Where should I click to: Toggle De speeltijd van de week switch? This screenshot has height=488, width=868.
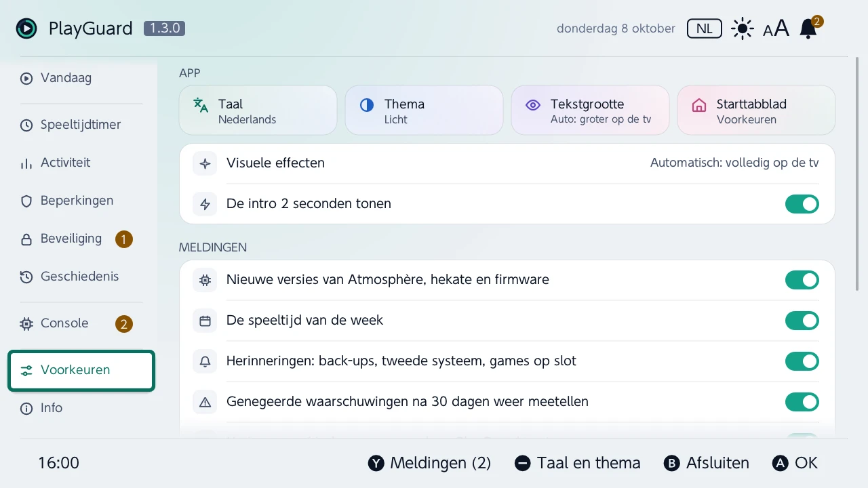click(802, 321)
